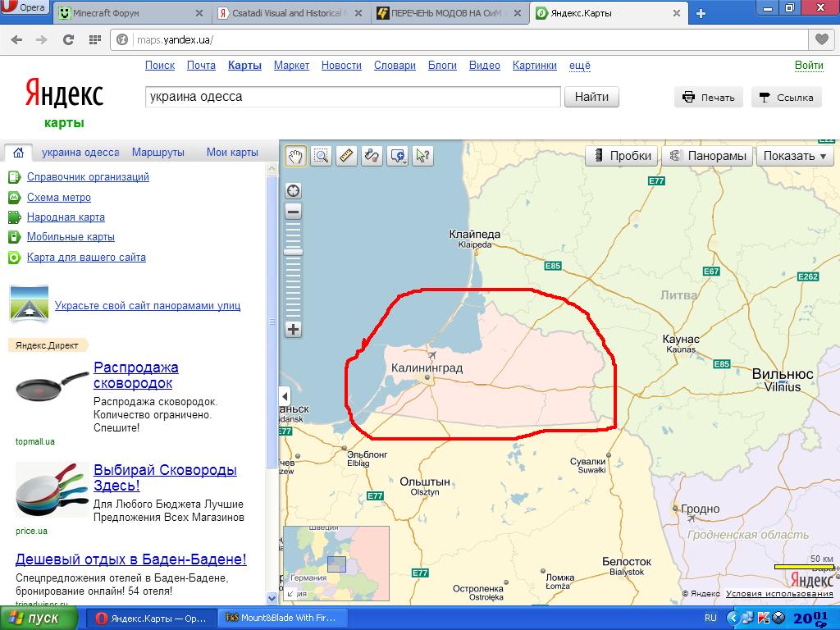Switch to Minecraft Форум tab
This screenshot has width=840, height=630.
[x=131, y=13]
